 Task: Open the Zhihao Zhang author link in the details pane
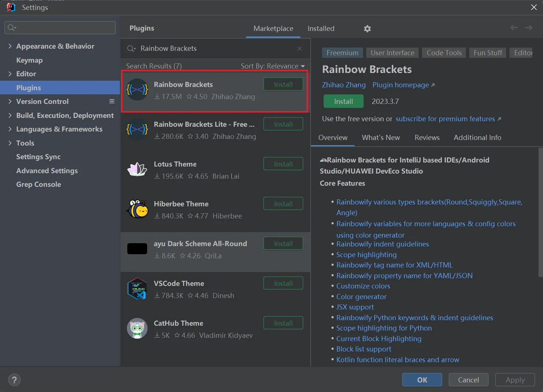pyautogui.click(x=344, y=85)
